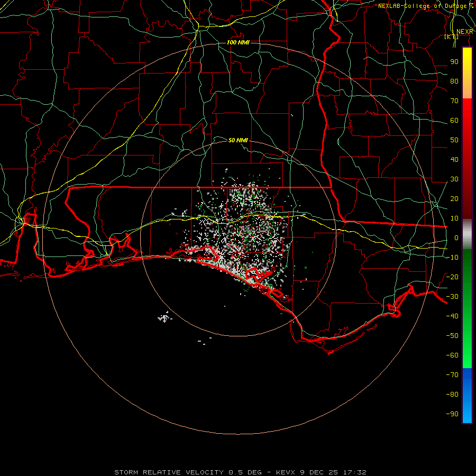This screenshot has width=476, height=476.
Task: Pick the blue bottom segment of color bar
Action: [467, 396]
